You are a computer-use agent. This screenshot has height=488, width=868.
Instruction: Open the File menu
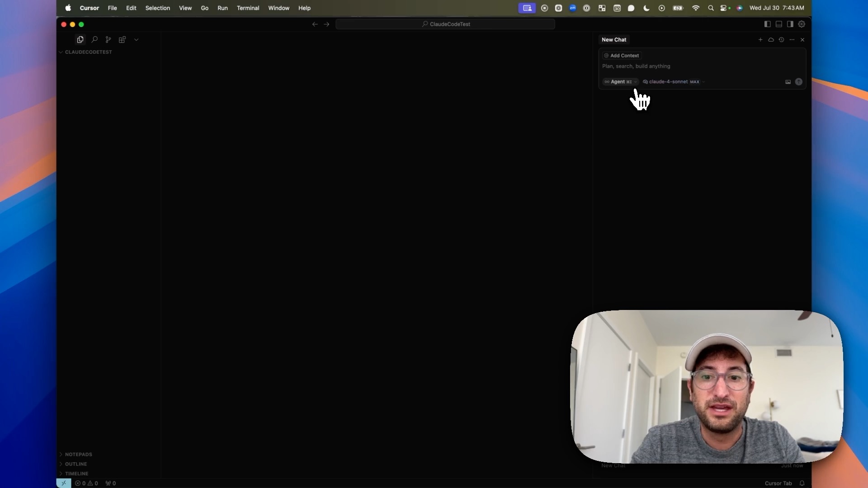click(x=112, y=8)
